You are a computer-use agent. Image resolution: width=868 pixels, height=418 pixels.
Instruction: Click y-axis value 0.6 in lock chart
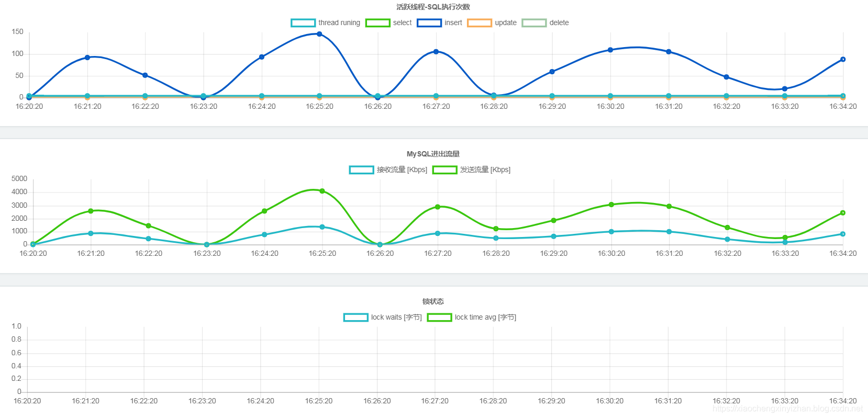click(x=16, y=353)
